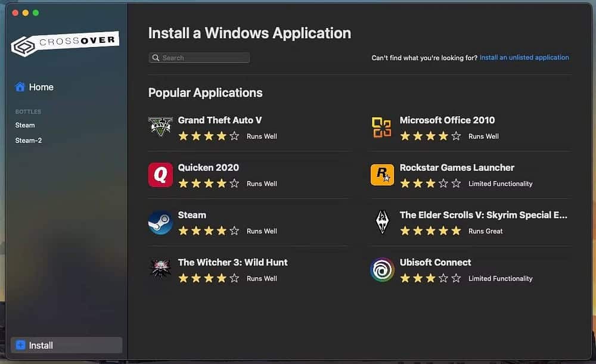This screenshot has width=596, height=364.
Task: Click the Install button at bottom
Action: [x=67, y=345]
